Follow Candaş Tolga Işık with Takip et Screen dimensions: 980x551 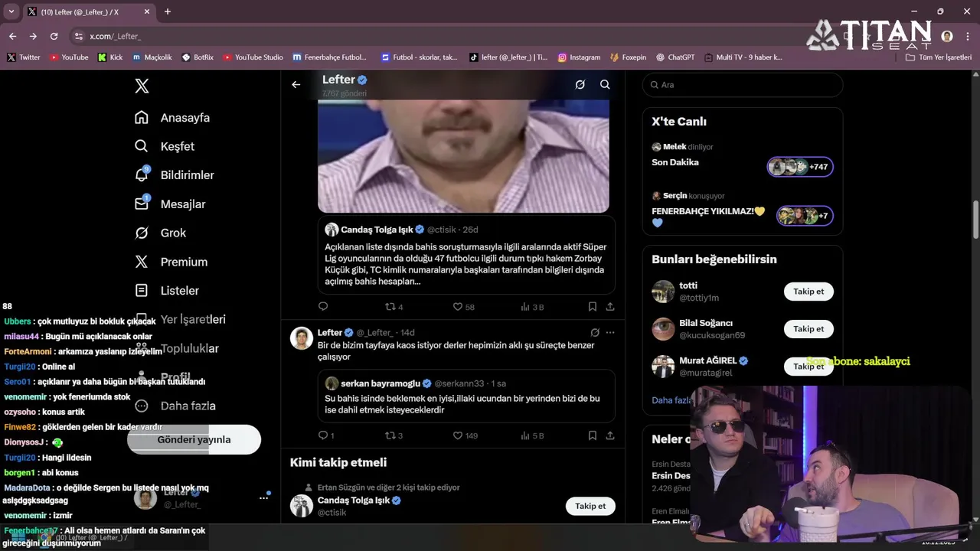click(590, 506)
